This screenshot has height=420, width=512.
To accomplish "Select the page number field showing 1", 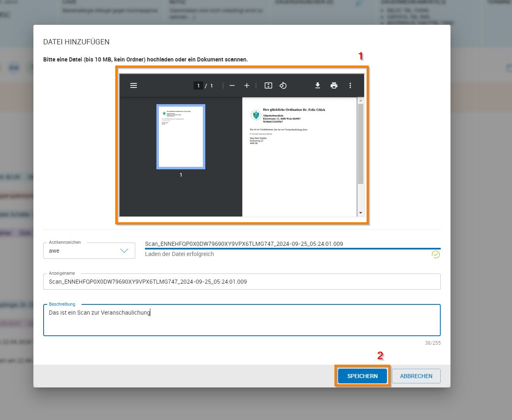I will (198, 85).
